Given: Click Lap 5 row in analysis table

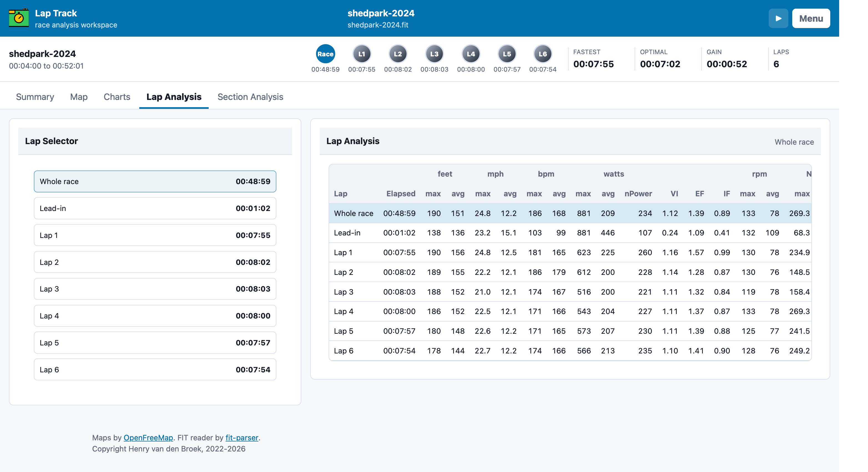Looking at the screenshot, I should pos(570,331).
